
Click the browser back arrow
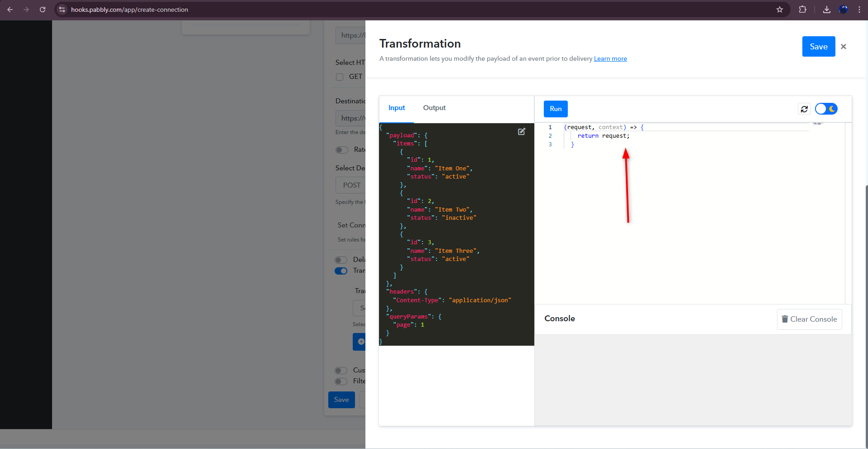click(10, 10)
